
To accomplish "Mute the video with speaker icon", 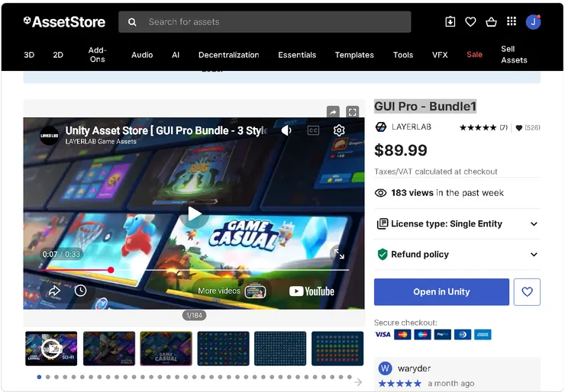I will [x=286, y=130].
